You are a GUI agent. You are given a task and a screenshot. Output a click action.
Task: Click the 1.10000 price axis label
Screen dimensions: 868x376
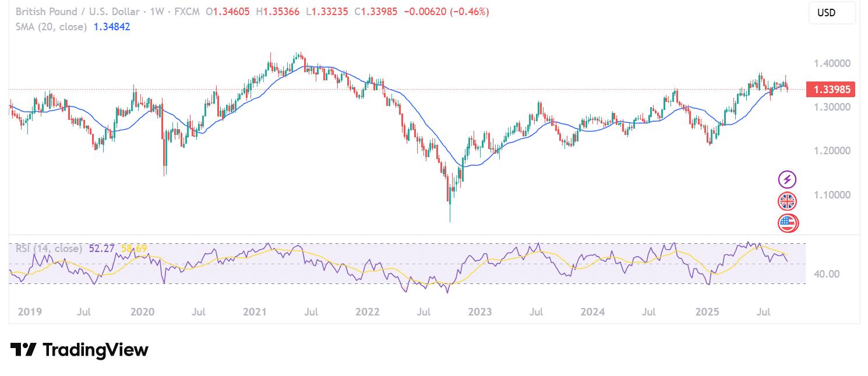831,194
